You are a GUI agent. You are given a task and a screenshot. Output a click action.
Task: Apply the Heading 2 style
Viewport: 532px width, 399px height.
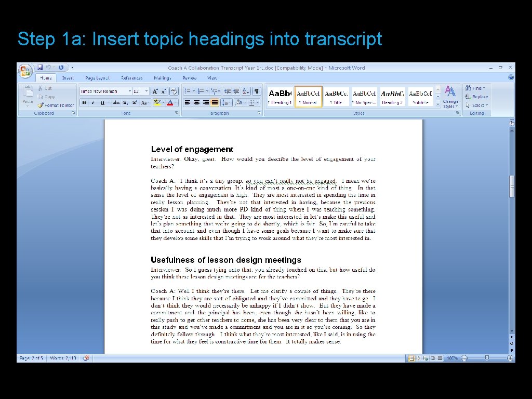coord(392,97)
